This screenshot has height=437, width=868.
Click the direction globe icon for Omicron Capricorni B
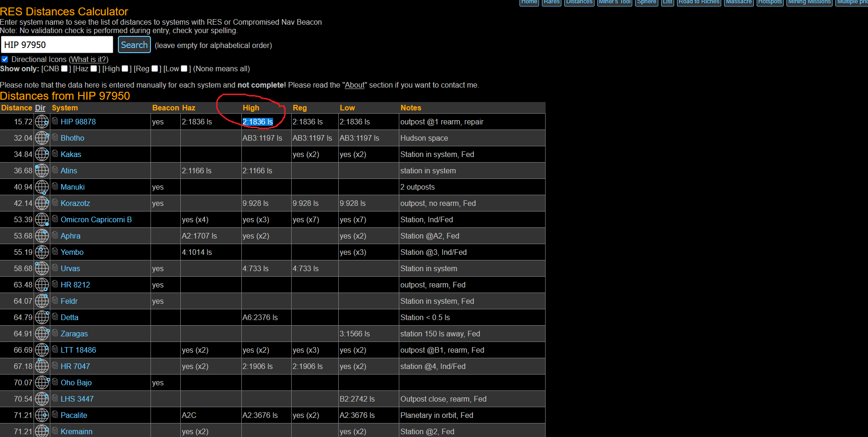[42, 219]
